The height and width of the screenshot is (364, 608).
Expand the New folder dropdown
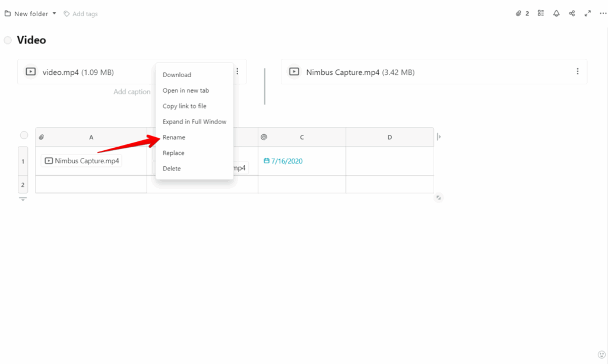(55, 14)
